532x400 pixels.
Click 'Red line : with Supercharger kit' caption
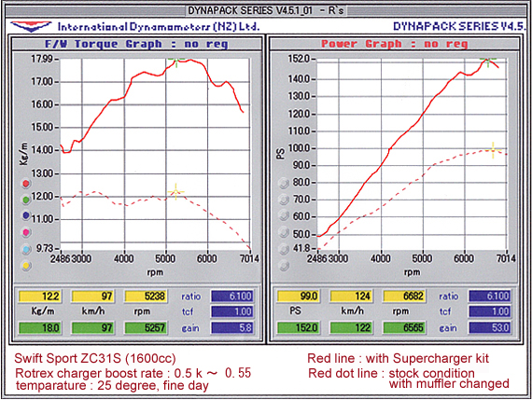(x=398, y=358)
